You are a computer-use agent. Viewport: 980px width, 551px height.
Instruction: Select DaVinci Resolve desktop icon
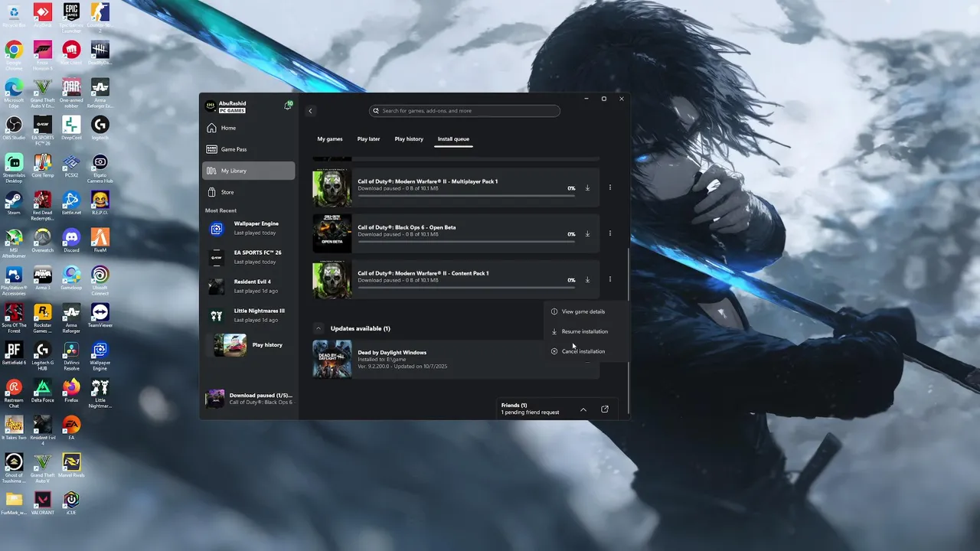point(71,354)
